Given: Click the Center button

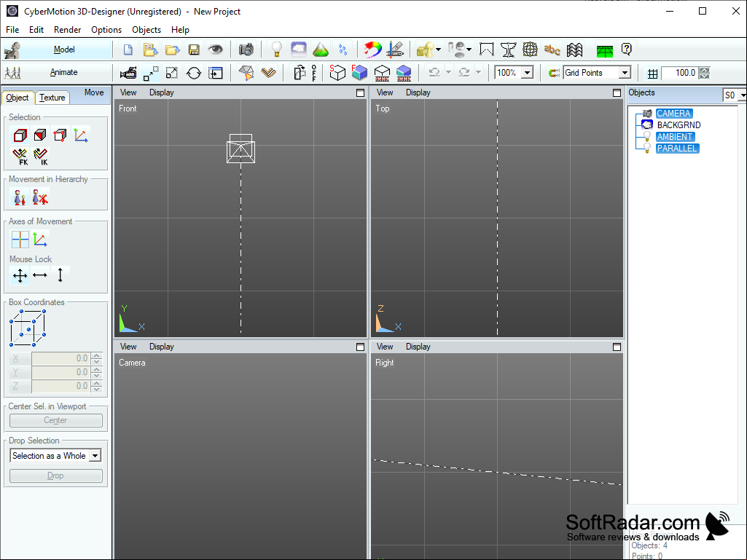Looking at the screenshot, I should [55, 420].
